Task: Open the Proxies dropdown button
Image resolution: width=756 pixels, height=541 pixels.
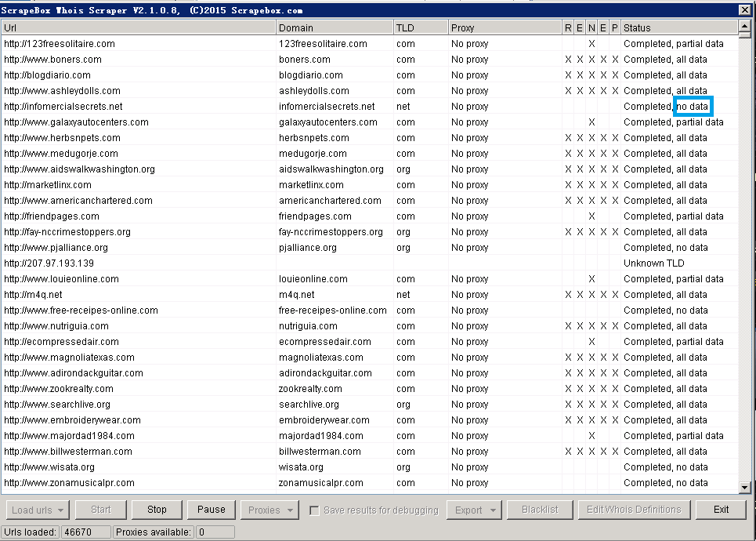Action: 269,510
